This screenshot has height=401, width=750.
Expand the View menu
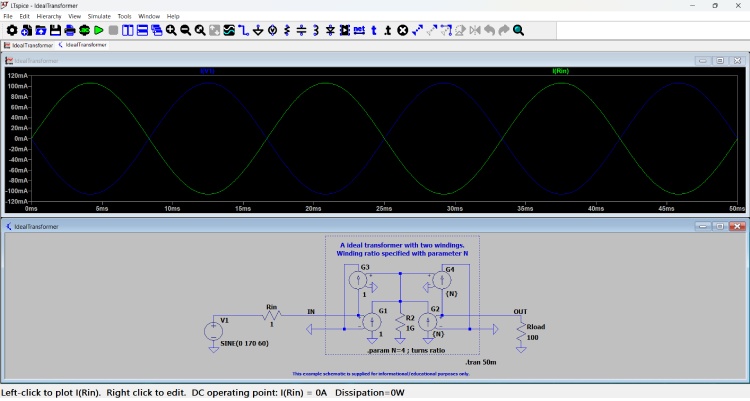point(74,17)
